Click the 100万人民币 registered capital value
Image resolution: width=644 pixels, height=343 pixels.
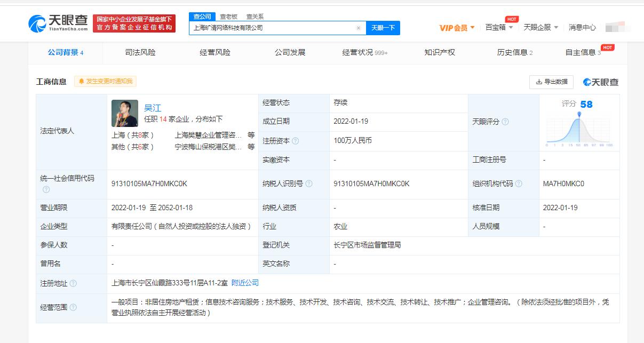point(353,141)
